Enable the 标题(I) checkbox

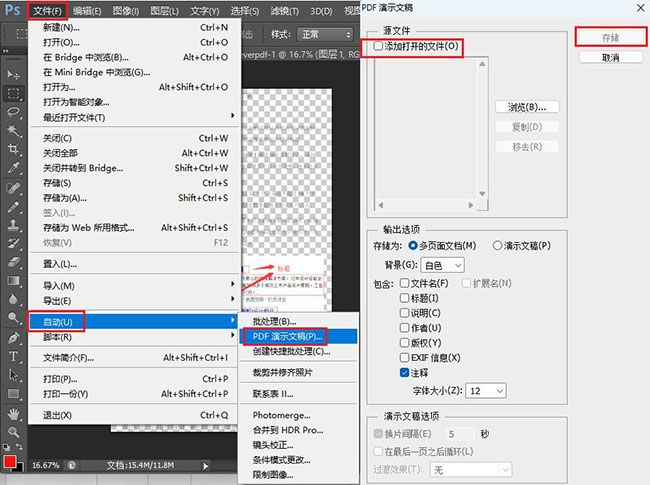[x=405, y=298]
